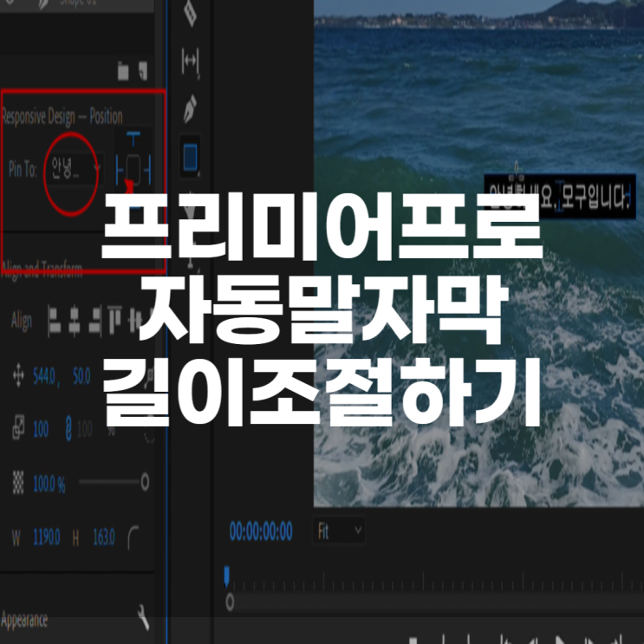644x644 pixels.
Task: Open Appearance wrench settings
Action: tap(143, 617)
